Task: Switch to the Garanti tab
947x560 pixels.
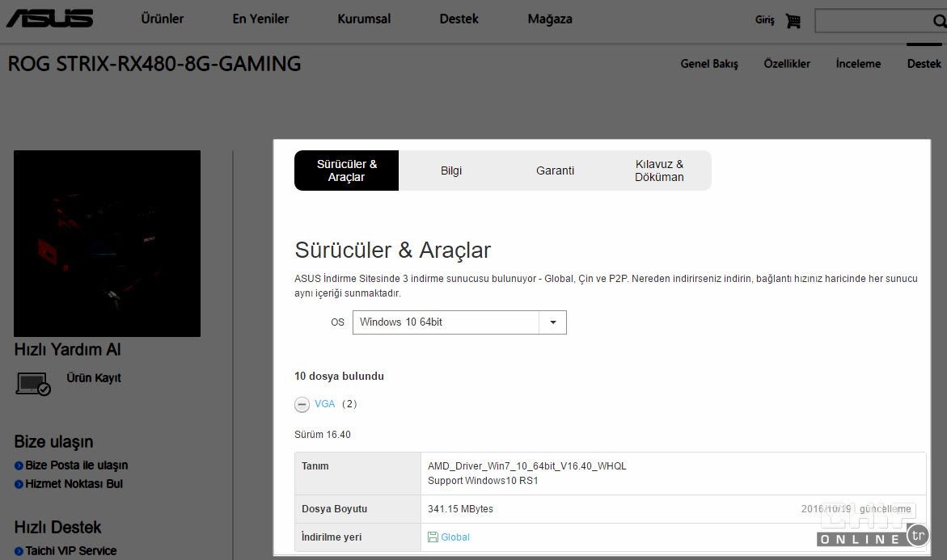Action: click(x=555, y=171)
